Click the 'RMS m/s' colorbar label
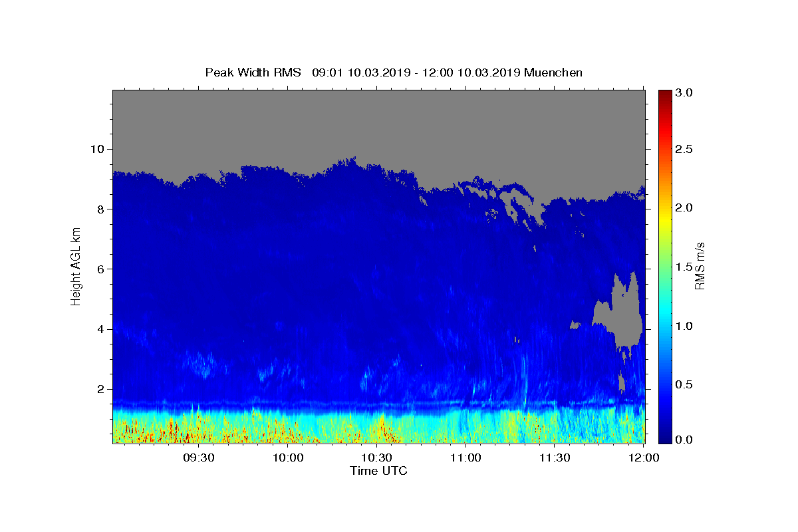 (700, 266)
